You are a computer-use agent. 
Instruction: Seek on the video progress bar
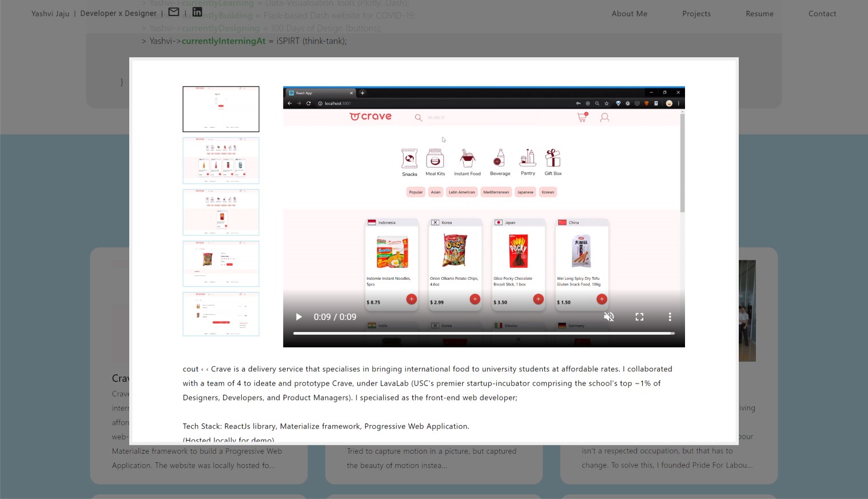coord(484,333)
